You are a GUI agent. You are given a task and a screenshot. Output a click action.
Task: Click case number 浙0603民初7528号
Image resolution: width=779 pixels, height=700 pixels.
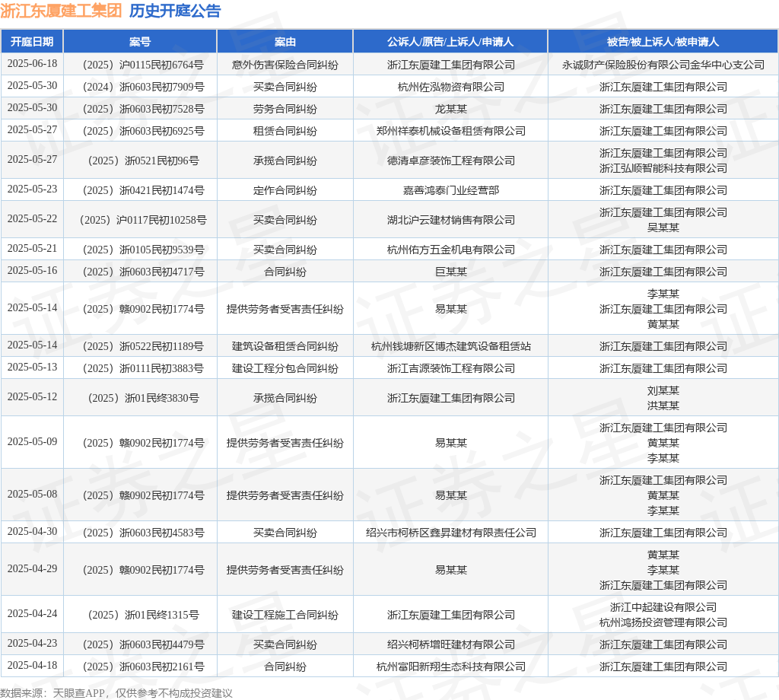(143, 109)
